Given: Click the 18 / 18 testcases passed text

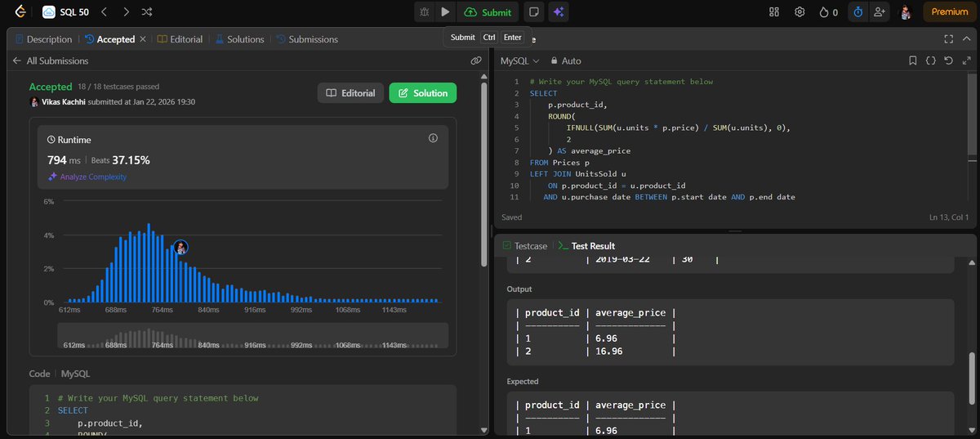Looking at the screenshot, I should click(118, 87).
